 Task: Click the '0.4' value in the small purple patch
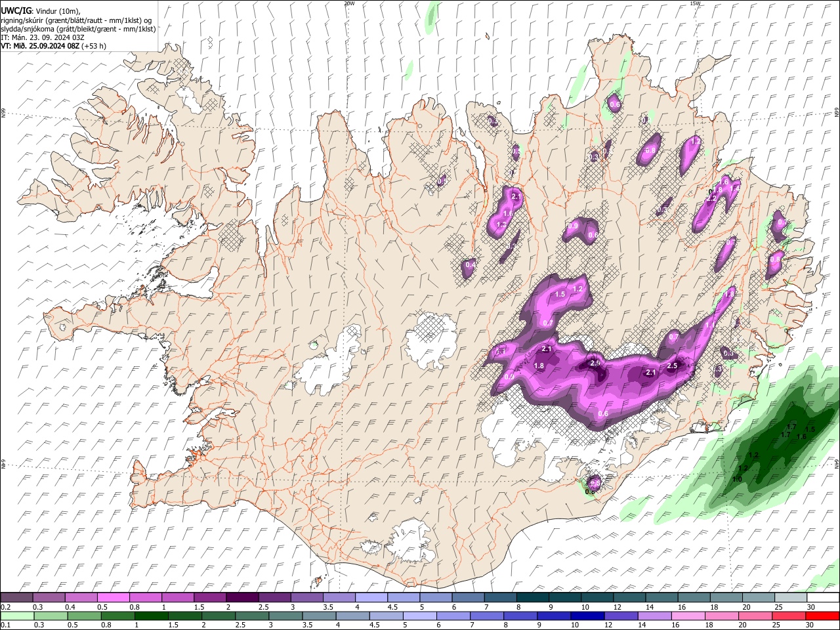click(470, 264)
